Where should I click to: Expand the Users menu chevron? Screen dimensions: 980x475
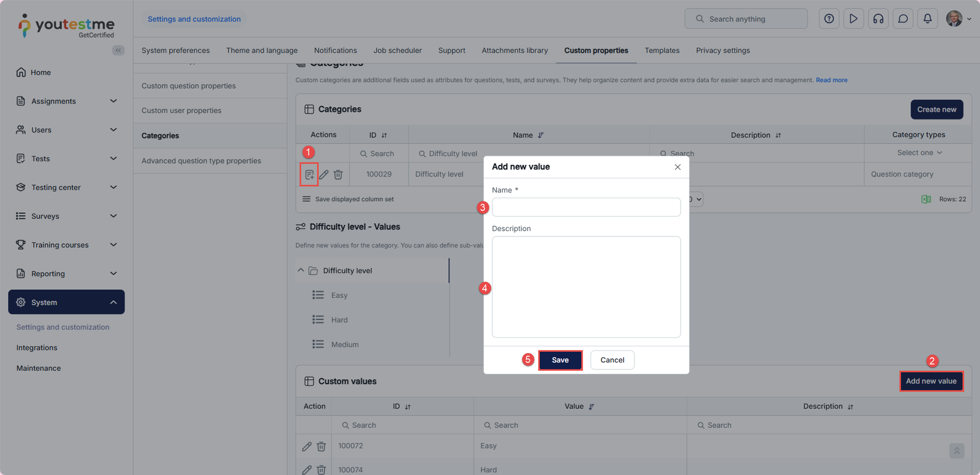pos(113,130)
